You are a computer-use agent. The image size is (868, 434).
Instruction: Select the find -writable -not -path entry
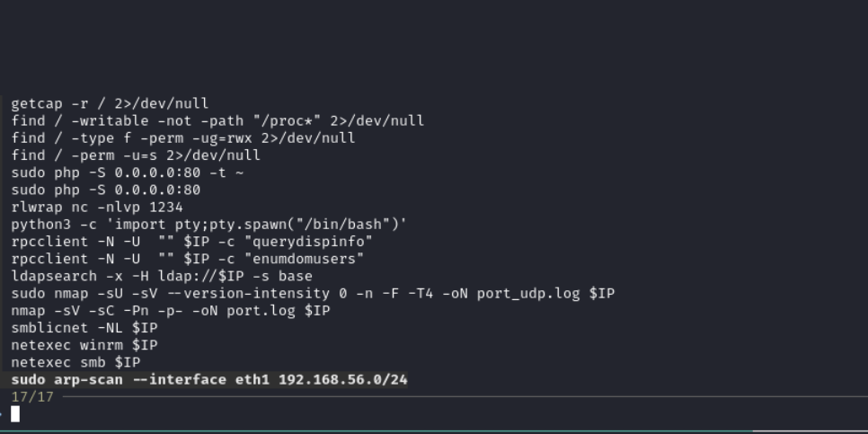[217, 120]
